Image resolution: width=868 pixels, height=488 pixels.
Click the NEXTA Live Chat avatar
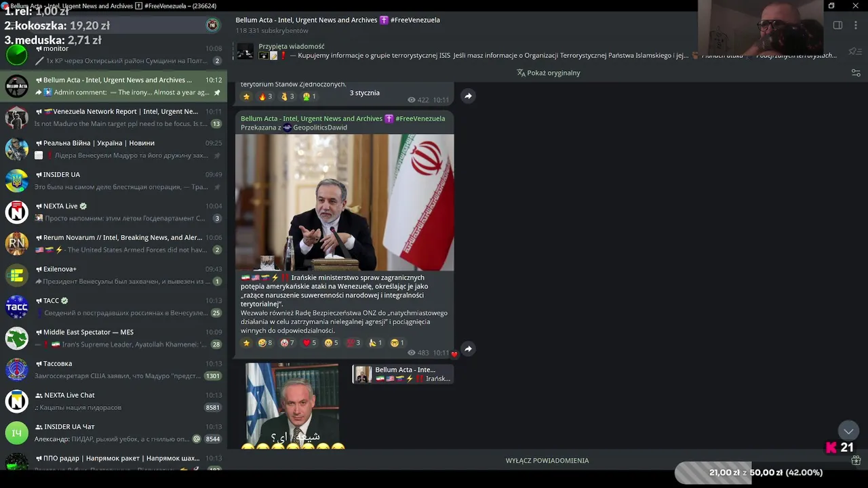click(x=17, y=401)
